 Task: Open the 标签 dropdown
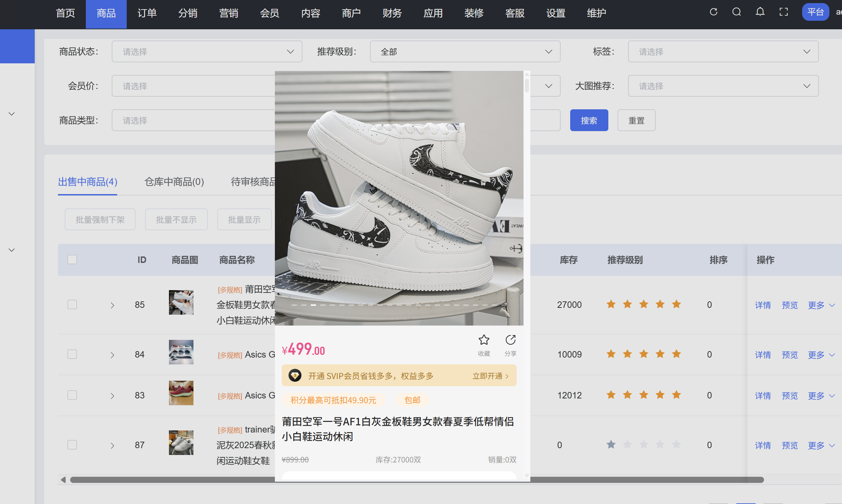tap(723, 51)
